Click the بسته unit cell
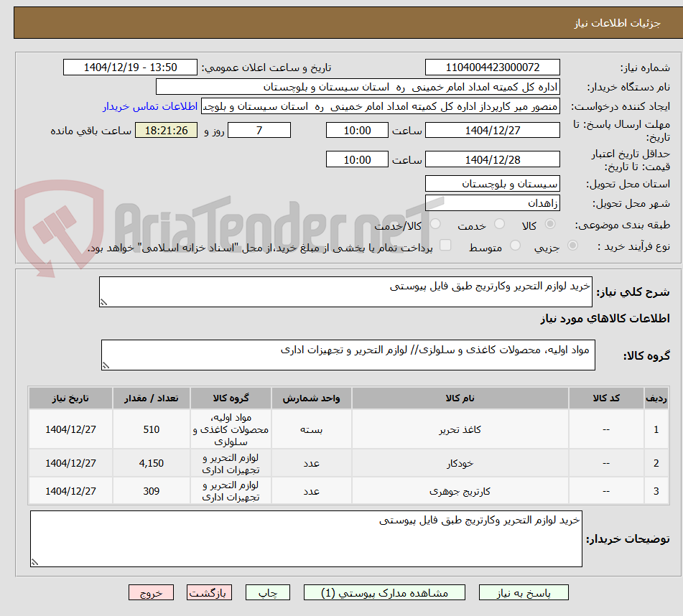This screenshot has width=683, height=616. (x=311, y=429)
